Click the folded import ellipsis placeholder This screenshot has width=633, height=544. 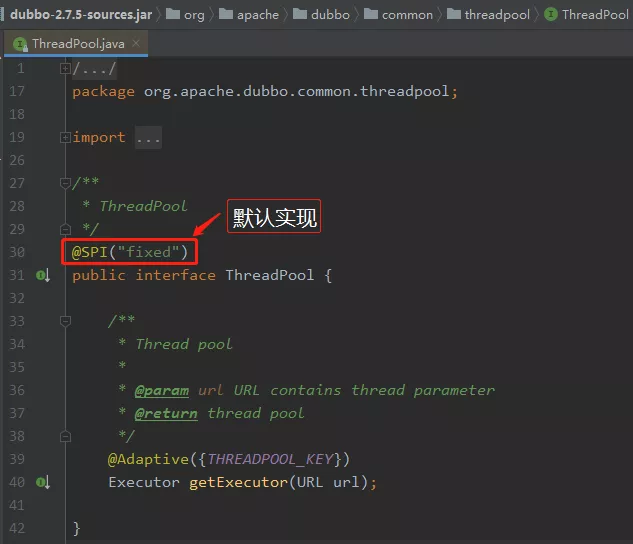(148, 138)
